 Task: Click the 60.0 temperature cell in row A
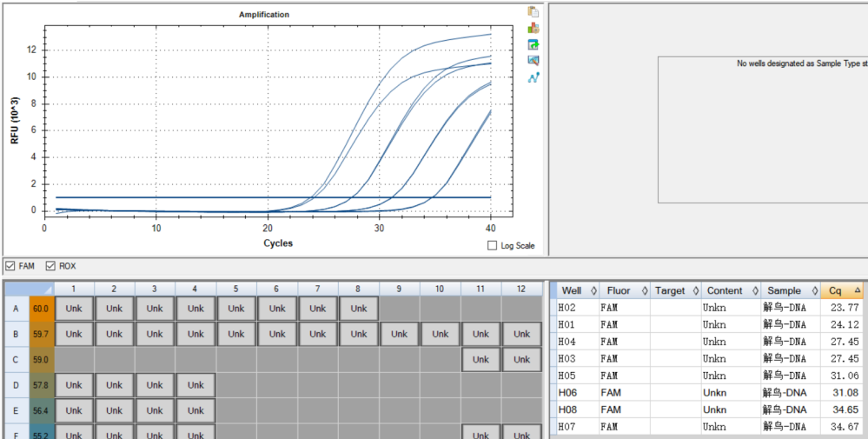[42, 309]
